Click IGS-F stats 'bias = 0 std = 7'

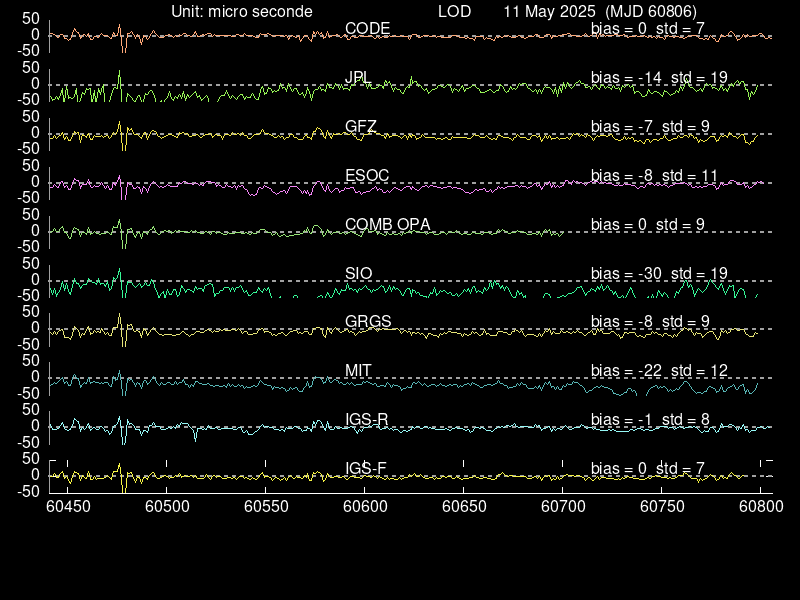tap(648, 468)
